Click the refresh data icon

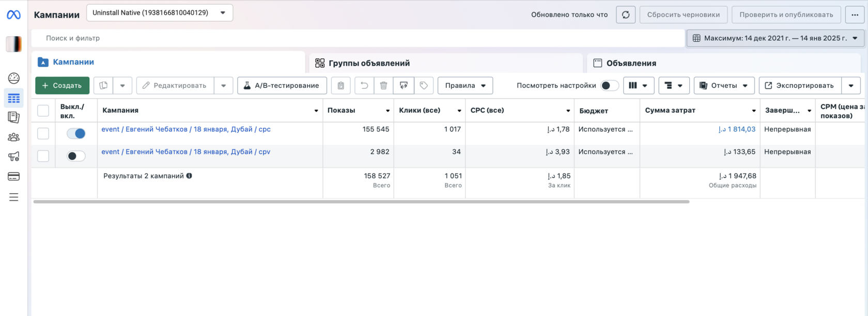pyautogui.click(x=625, y=14)
